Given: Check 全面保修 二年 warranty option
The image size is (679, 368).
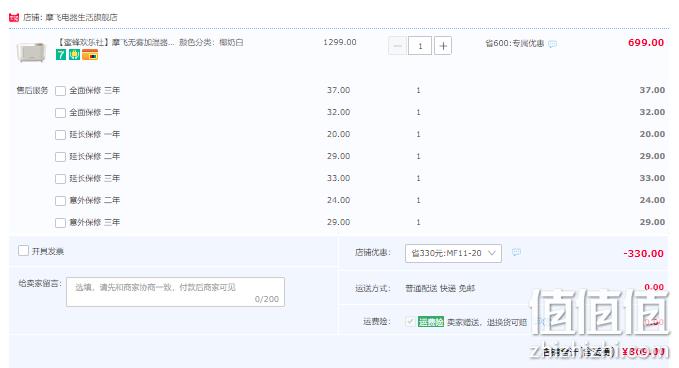Looking at the screenshot, I should click(61, 113).
